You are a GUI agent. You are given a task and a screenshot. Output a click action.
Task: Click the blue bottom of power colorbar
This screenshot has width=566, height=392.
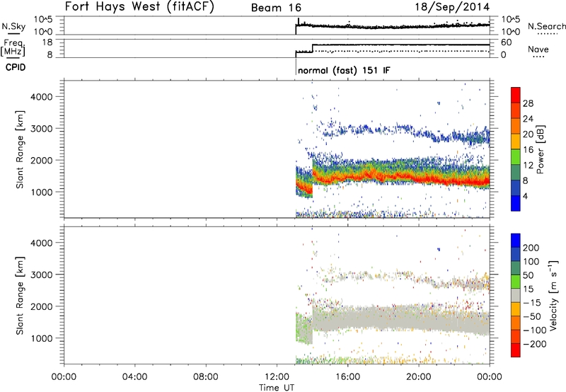(x=516, y=203)
